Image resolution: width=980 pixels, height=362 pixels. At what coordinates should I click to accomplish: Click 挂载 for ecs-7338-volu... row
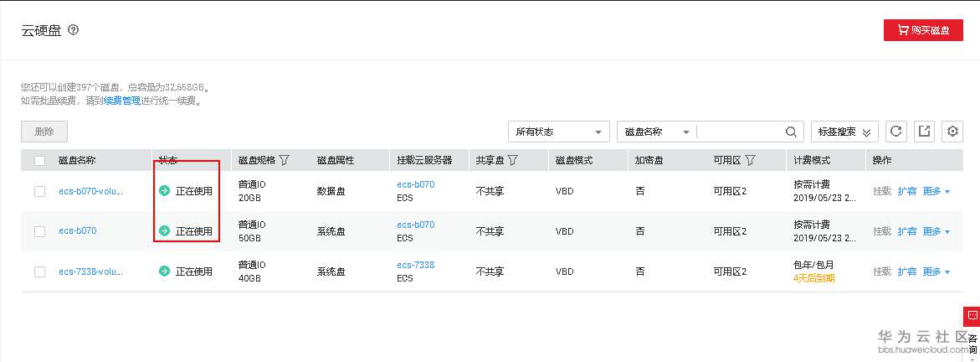(x=882, y=271)
